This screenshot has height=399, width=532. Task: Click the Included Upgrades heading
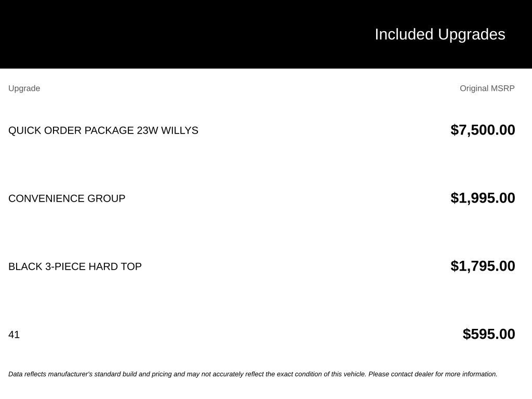coord(440,34)
